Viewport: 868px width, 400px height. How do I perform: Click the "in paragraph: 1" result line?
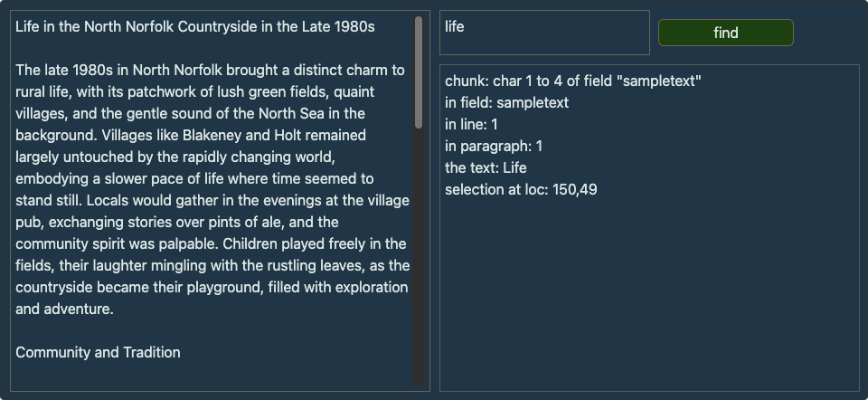pos(494,146)
